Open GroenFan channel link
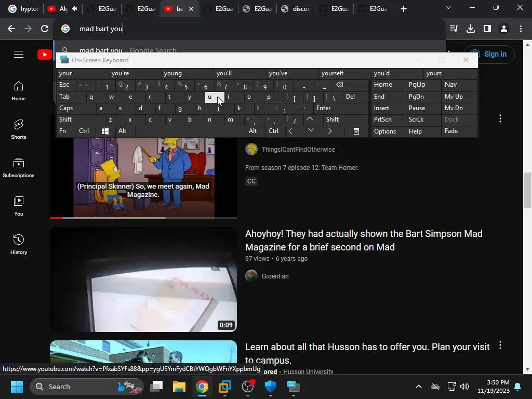Viewport: 532px width, 399px height. click(275, 276)
